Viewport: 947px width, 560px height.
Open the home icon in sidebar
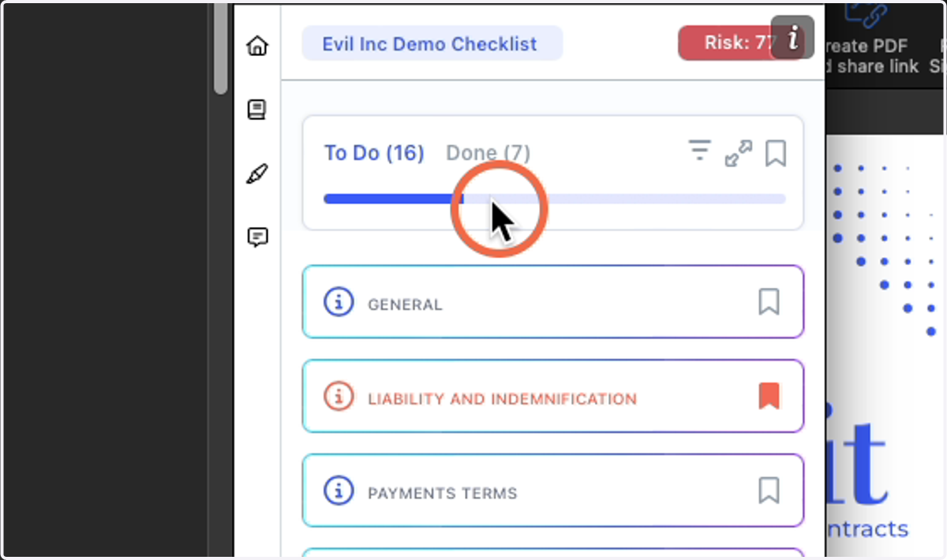pos(257,47)
